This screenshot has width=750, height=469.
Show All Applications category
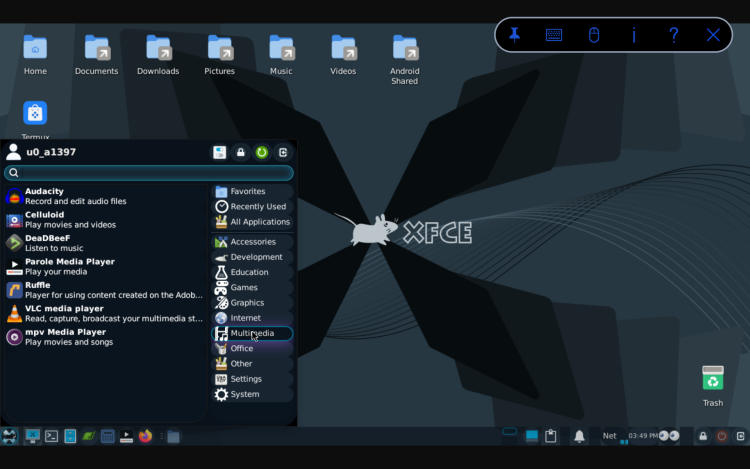[x=252, y=222]
